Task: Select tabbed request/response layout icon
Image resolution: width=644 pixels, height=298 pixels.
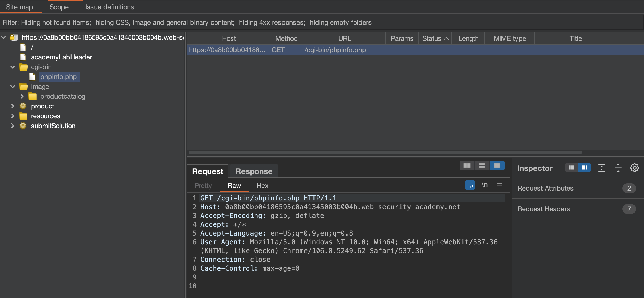Action: coord(497,166)
